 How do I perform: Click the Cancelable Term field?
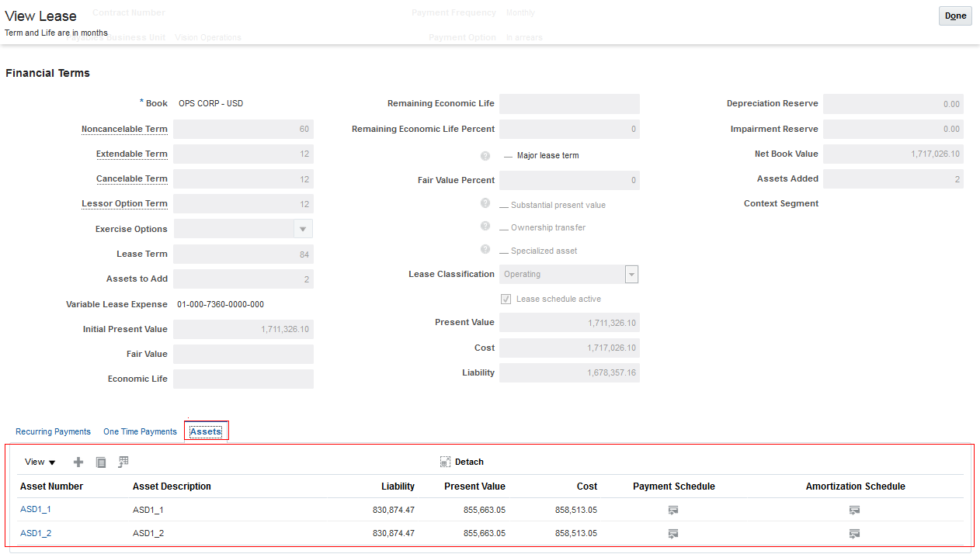click(243, 178)
